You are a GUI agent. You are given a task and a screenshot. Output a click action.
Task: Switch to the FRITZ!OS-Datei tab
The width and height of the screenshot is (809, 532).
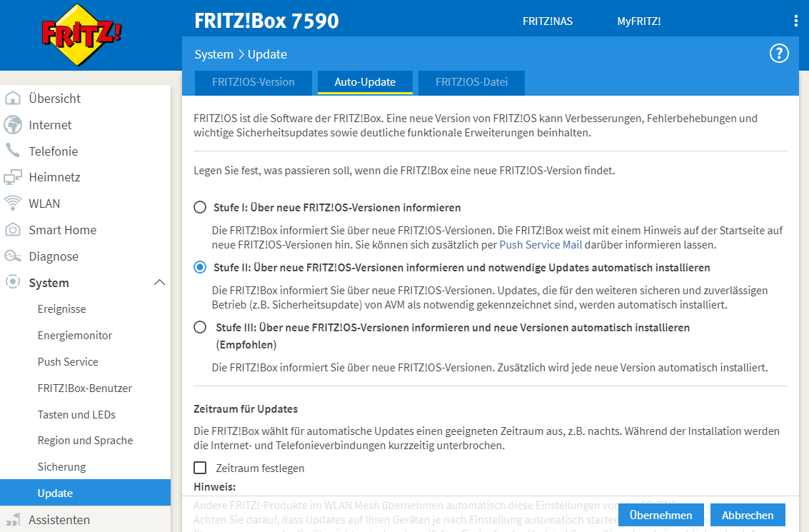[472, 82]
